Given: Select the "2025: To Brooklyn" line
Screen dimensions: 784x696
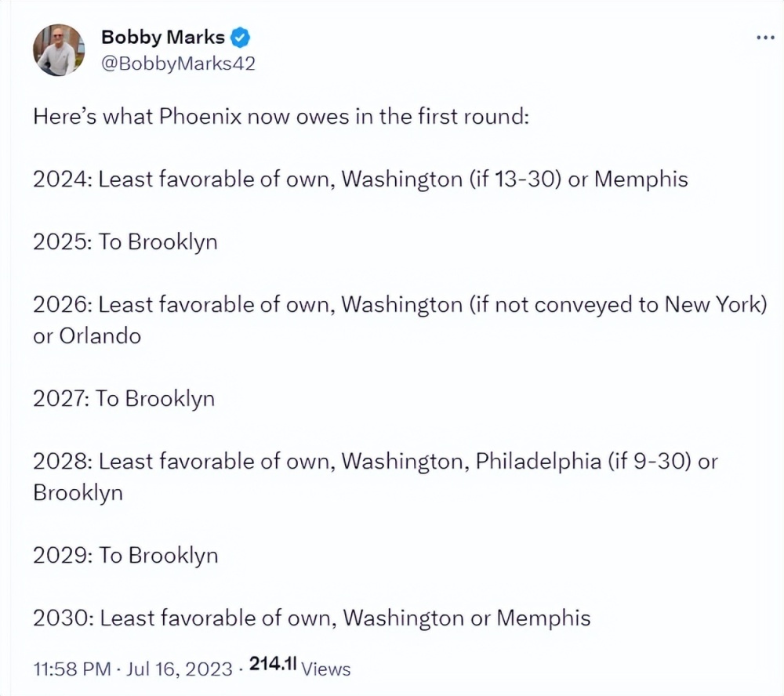Looking at the screenshot, I should click(x=125, y=241).
